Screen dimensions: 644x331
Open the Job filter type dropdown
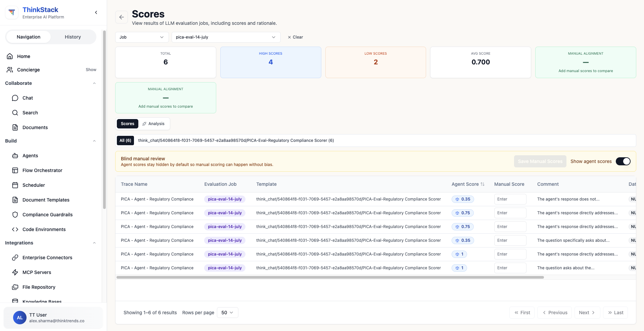tap(142, 37)
